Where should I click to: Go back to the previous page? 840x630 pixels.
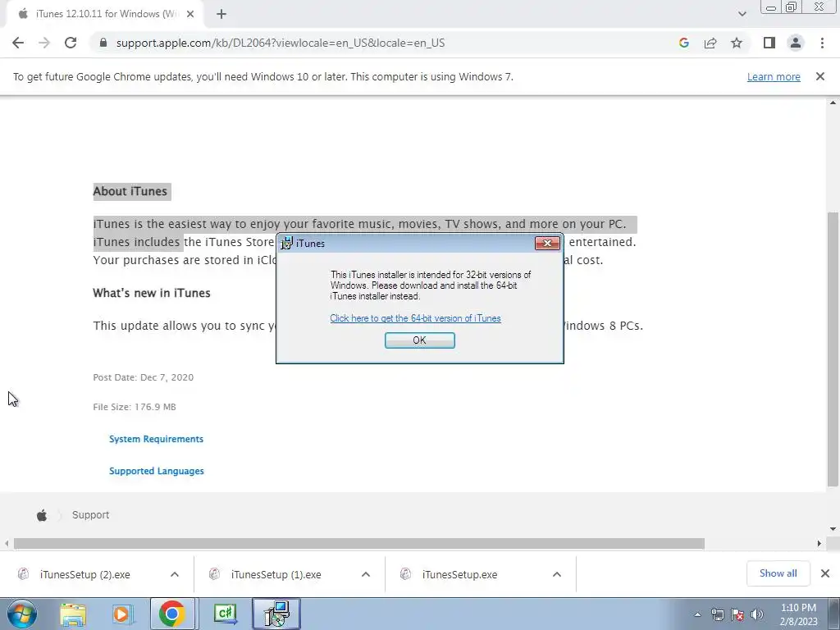pyautogui.click(x=18, y=43)
